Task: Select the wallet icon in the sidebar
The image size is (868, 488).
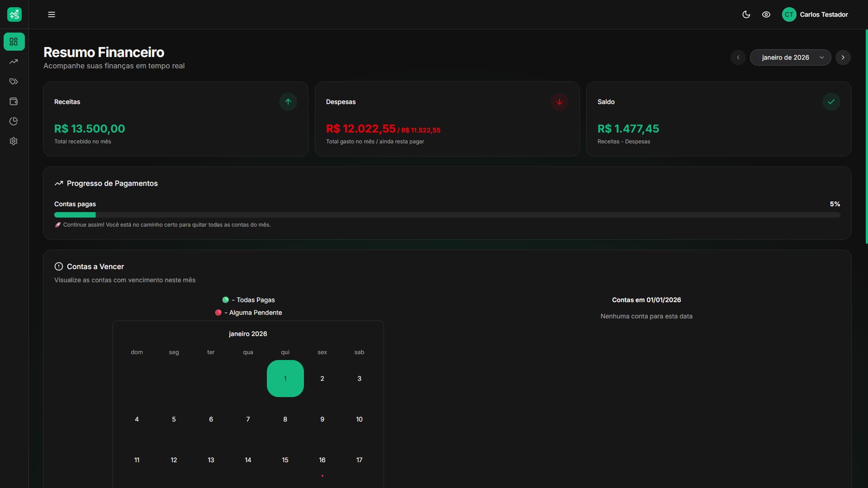Action: click(14, 101)
